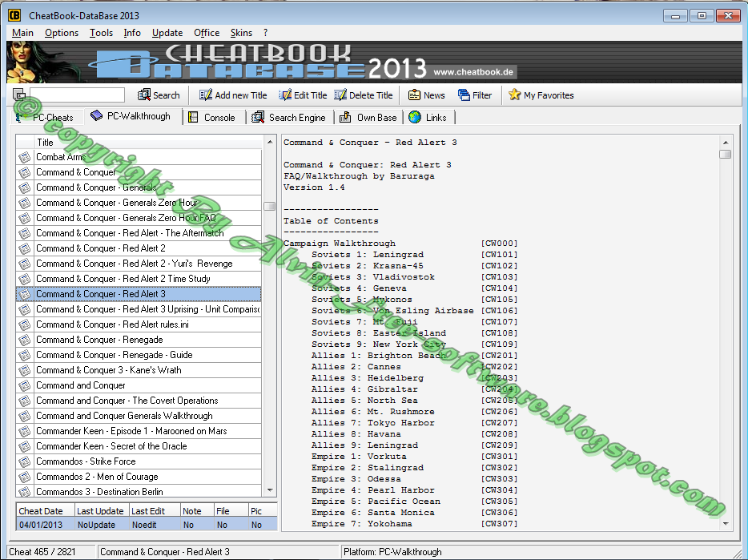Click the NoUpdate cell

pos(102,525)
